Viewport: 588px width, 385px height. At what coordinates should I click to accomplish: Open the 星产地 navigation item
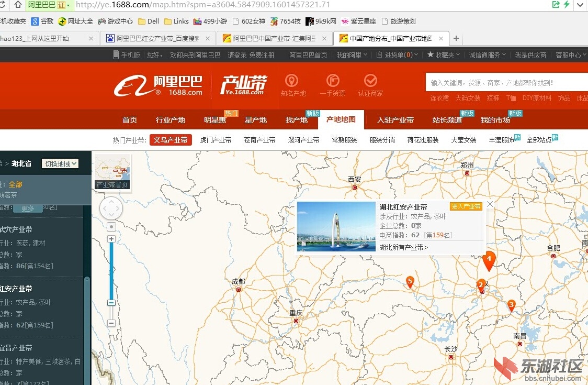click(x=256, y=120)
